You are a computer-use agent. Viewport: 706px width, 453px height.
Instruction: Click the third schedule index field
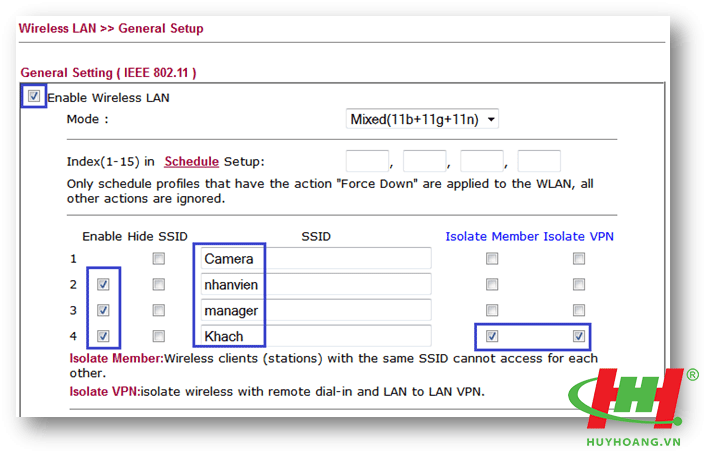(481, 161)
